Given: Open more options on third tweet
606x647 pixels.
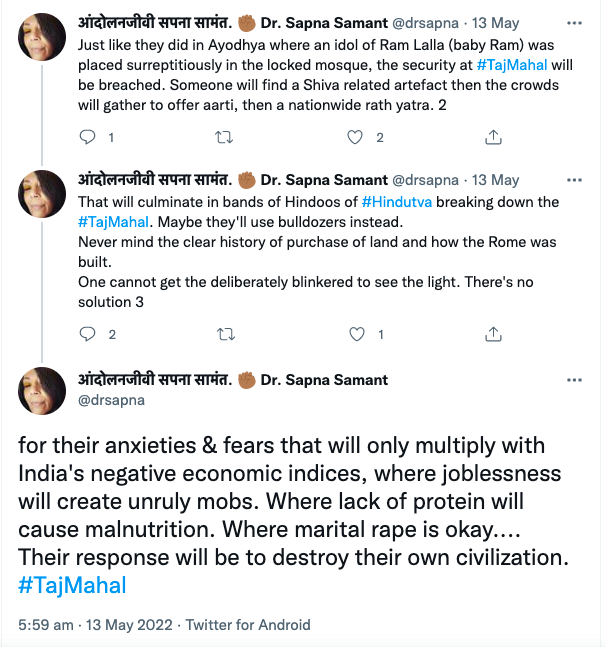Looking at the screenshot, I should tap(574, 380).
